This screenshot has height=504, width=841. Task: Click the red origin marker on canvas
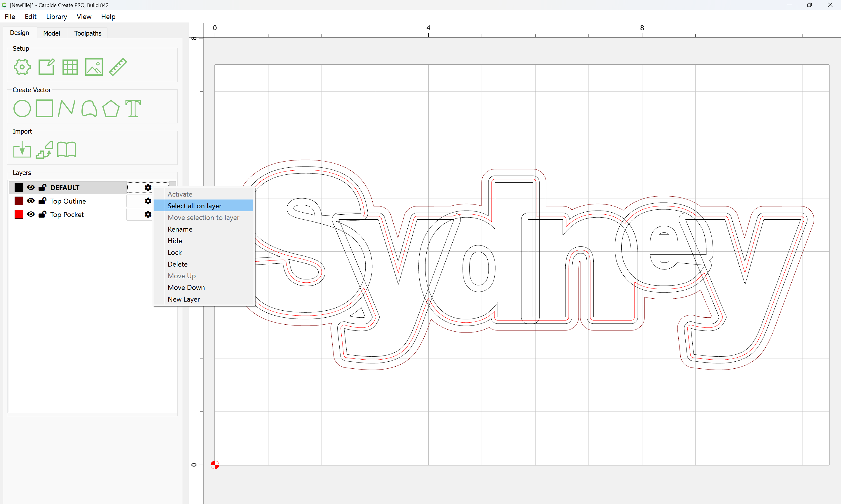(215, 465)
